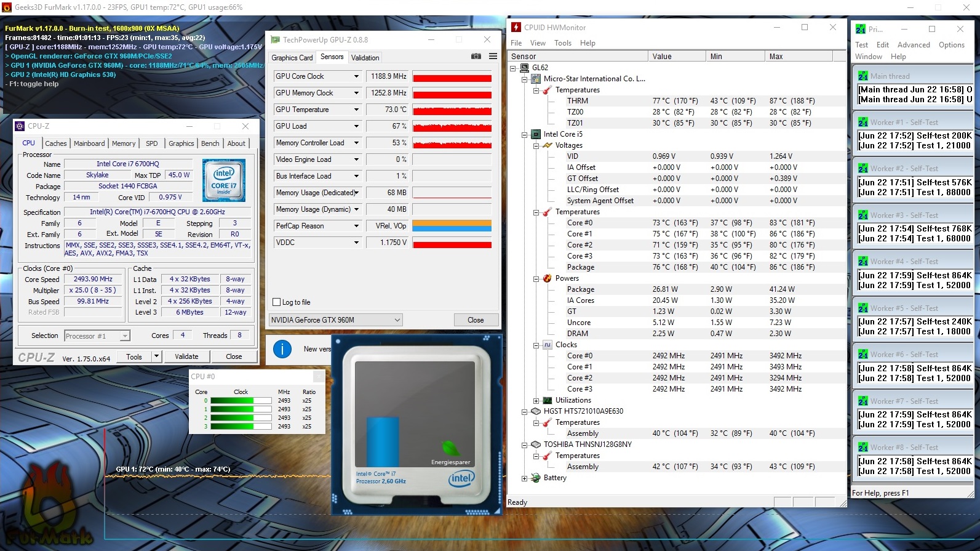The image size is (980, 551).
Task: Click the blue info icon in notification
Action: [282, 349]
